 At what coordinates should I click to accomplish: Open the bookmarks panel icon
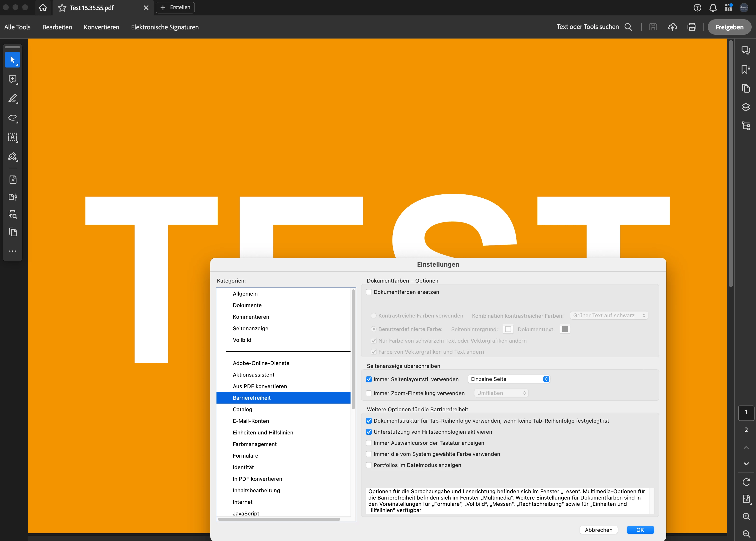click(x=745, y=69)
